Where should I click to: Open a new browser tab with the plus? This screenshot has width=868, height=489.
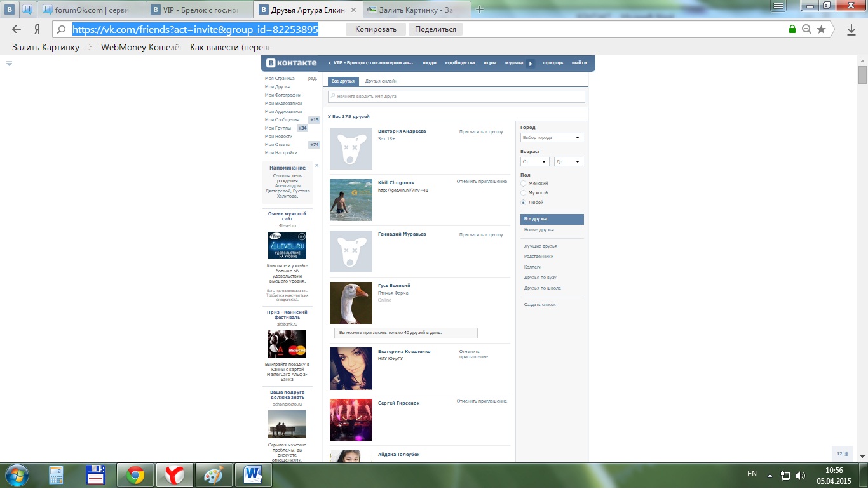click(480, 10)
